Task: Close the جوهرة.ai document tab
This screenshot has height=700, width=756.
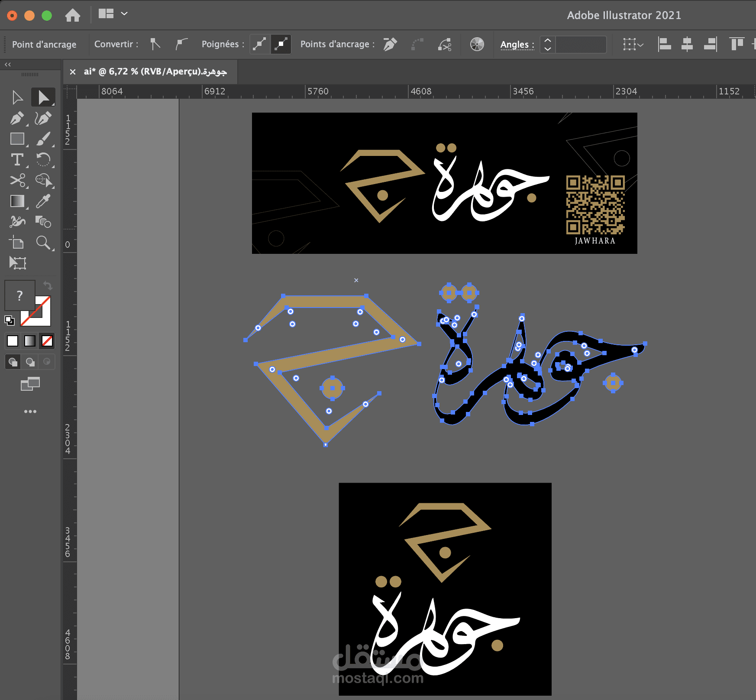Action: point(73,72)
